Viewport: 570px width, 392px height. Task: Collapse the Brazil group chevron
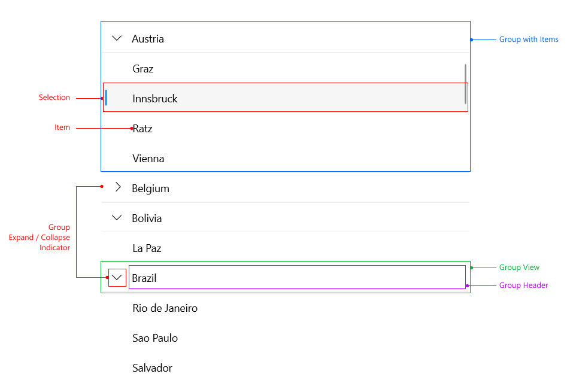[x=117, y=278]
